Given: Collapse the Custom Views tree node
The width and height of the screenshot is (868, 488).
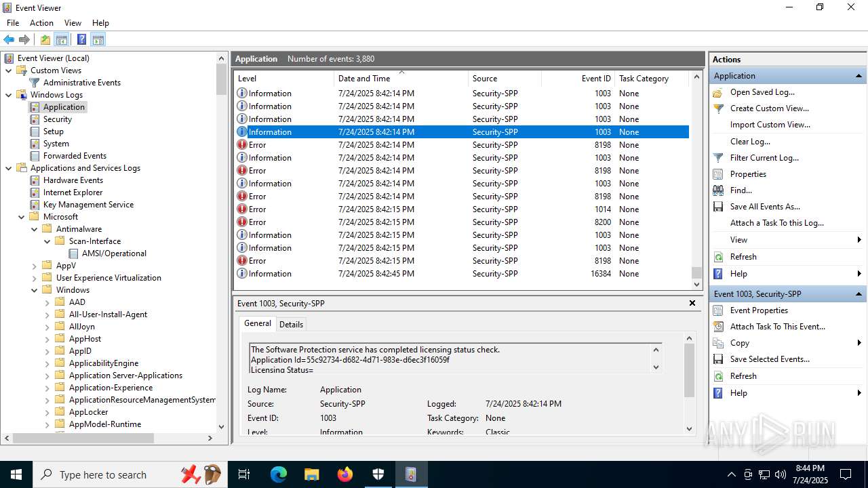Looking at the screenshot, I should (x=9, y=70).
